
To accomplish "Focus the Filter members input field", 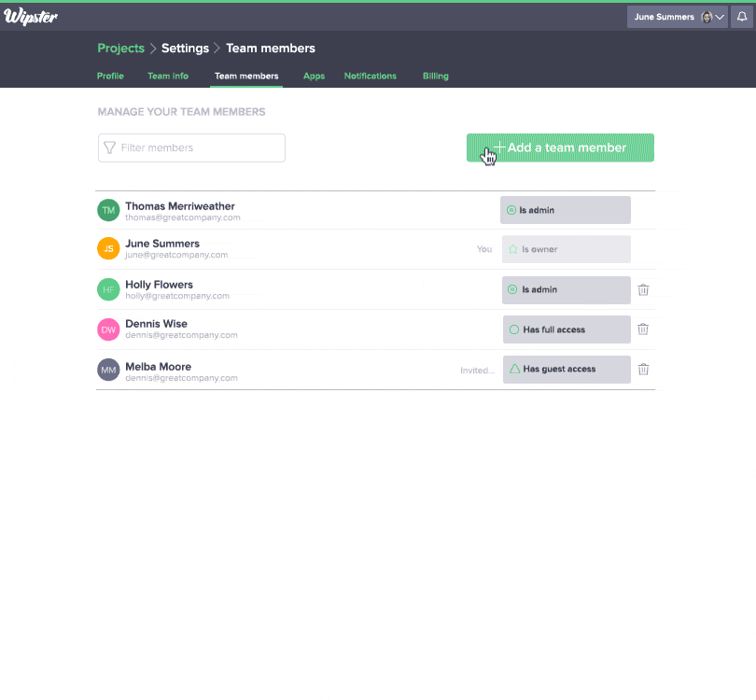I will (191, 147).
